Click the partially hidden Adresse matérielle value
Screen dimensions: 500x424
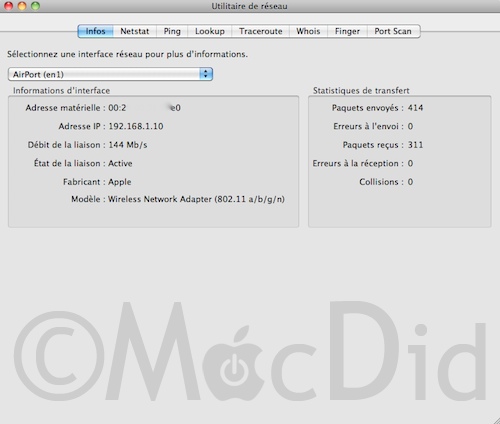pyautogui.click(x=144, y=108)
